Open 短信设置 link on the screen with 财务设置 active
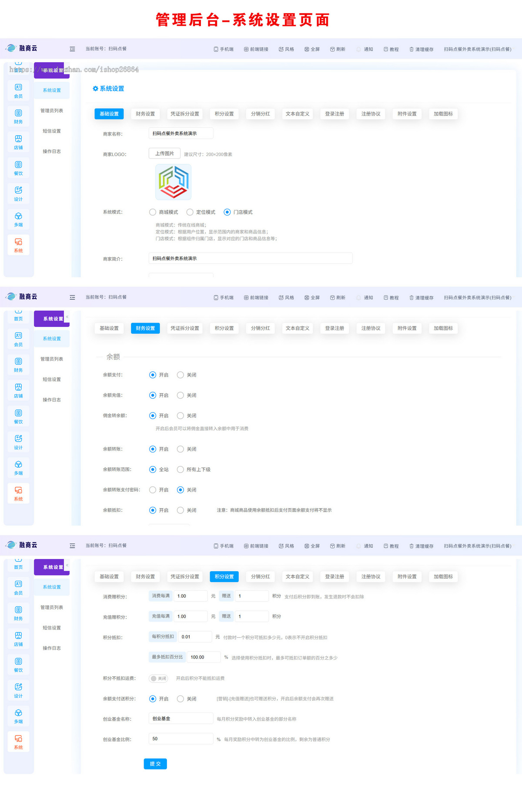This screenshot has height=812, width=522. point(52,379)
